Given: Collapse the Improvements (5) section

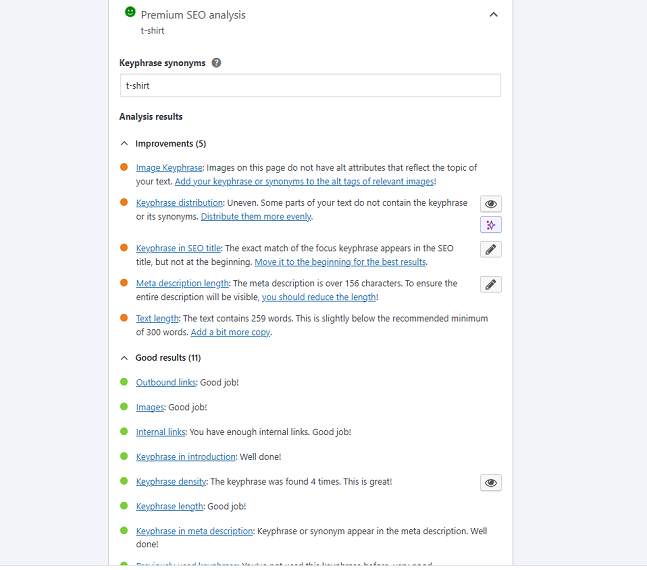Looking at the screenshot, I should [125, 144].
